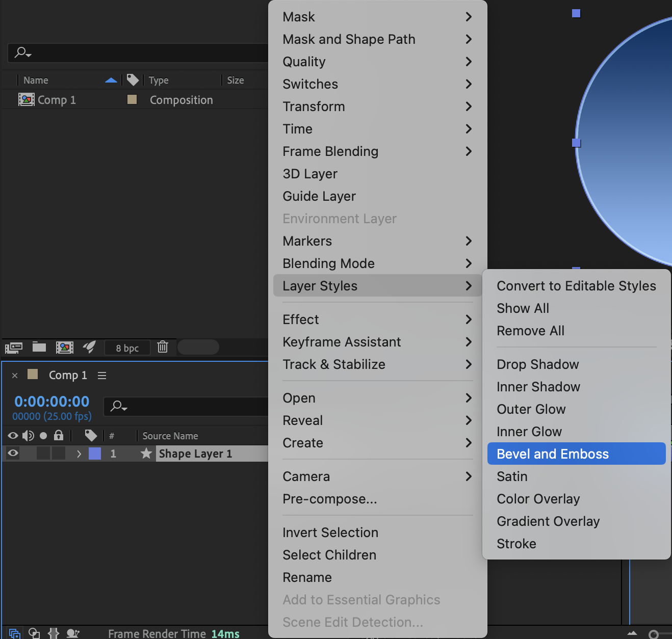This screenshot has height=639, width=672.
Task: Click the audio speaker column header icon
Action: (x=28, y=436)
